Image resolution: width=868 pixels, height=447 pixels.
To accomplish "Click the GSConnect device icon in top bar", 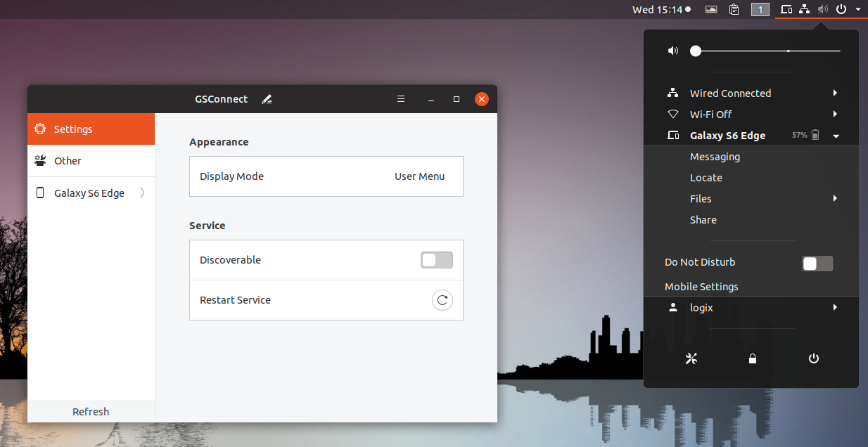I will (x=787, y=9).
